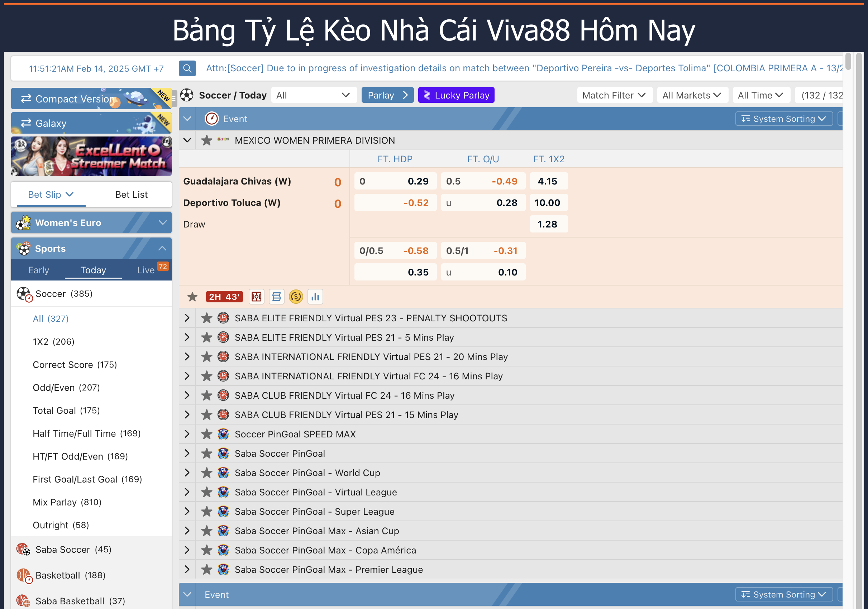Star SABA ELITE FRIENDLY PES 23 Penalty Shootouts

[x=206, y=318]
